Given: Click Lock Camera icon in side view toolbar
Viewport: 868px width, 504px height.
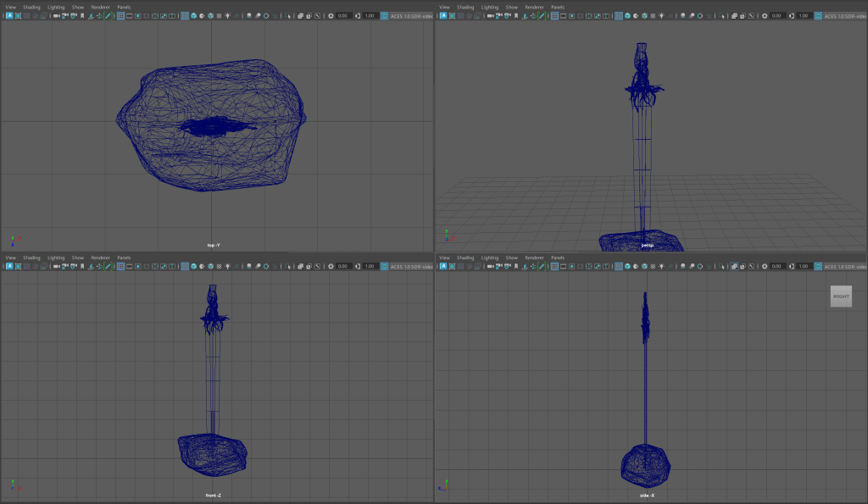Looking at the screenshot, I should point(498,266).
